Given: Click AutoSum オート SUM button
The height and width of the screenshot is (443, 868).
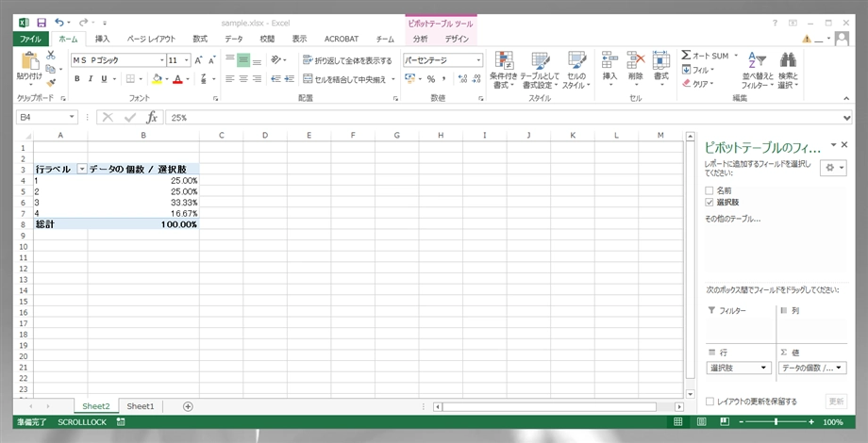Looking at the screenshot, I should tap(706, 56).
